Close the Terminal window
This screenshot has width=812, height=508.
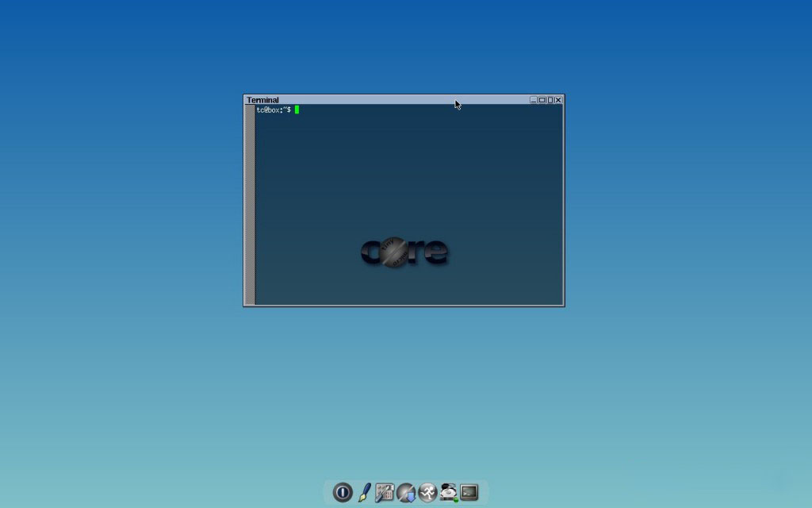tap(558, 100)
